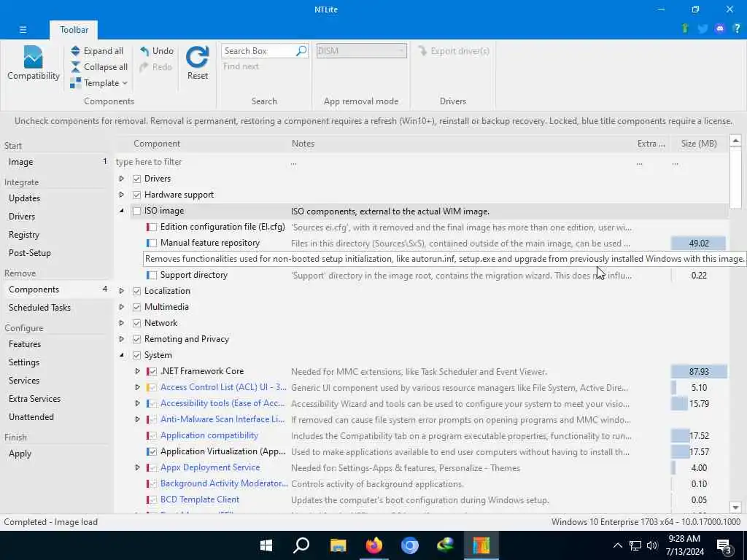Check Manual feature repository
Screen dimensions: 747x560
(x=153, y=243)
